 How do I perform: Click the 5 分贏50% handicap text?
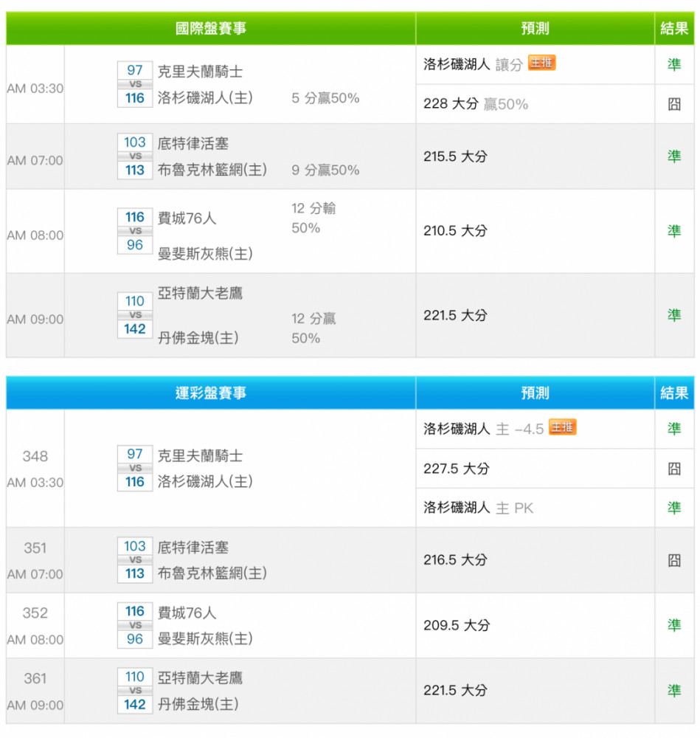click(325, 98)
